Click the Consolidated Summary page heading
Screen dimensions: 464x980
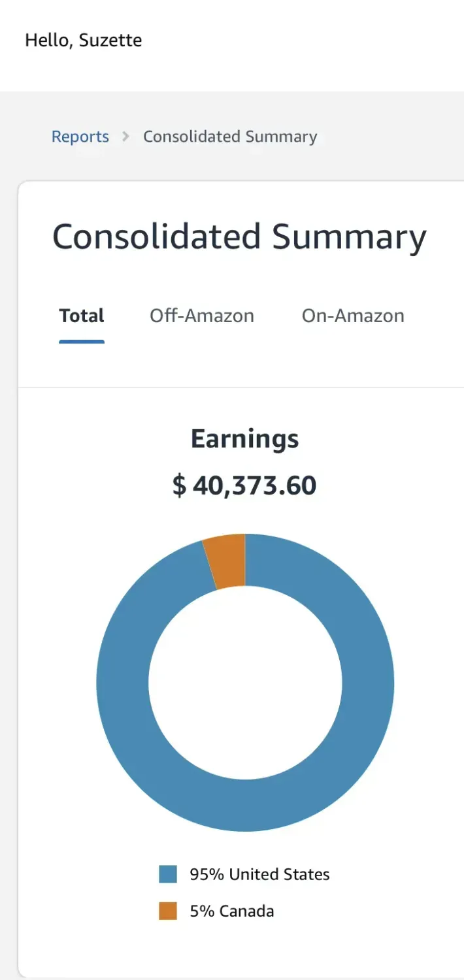pos(239,237)
